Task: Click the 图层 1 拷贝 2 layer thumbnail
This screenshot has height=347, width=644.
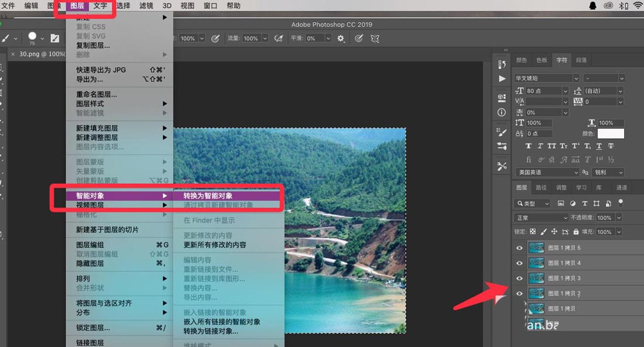Action: (537, 293)
